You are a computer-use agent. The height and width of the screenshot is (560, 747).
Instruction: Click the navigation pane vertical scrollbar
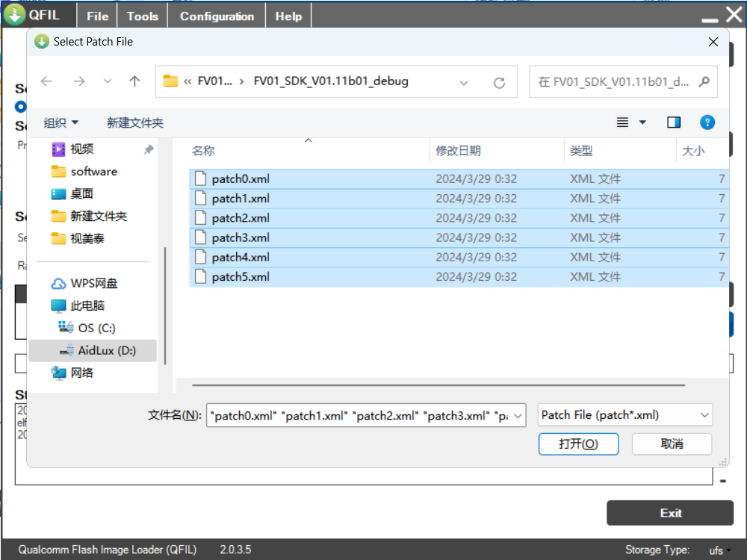coord(165,305)
